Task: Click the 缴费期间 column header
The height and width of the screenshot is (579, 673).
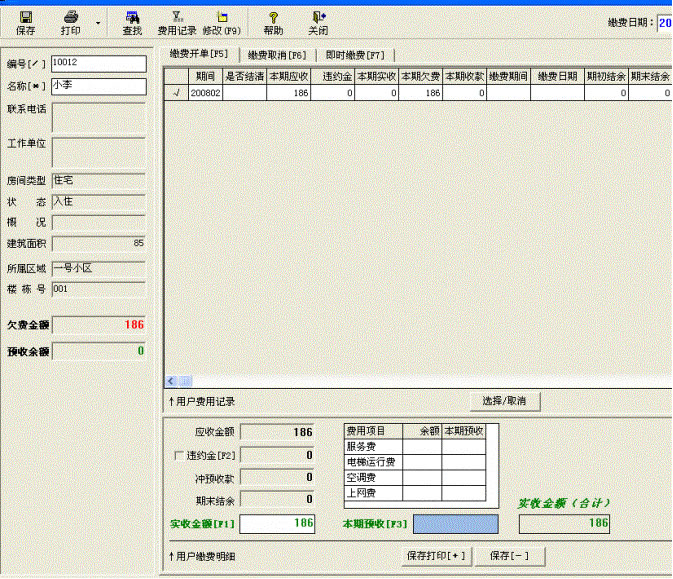Action: coord(509,76)
